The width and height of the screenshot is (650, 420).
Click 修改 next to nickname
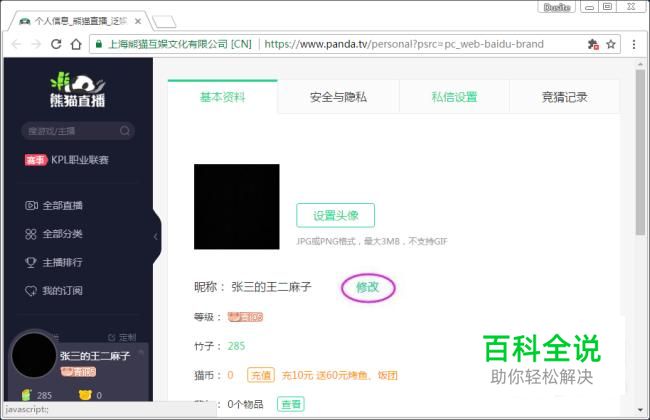(368, 287)
